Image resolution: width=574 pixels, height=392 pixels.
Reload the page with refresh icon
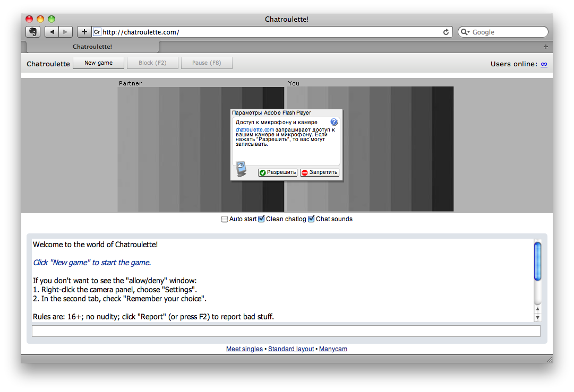click(x=446, y=32)
